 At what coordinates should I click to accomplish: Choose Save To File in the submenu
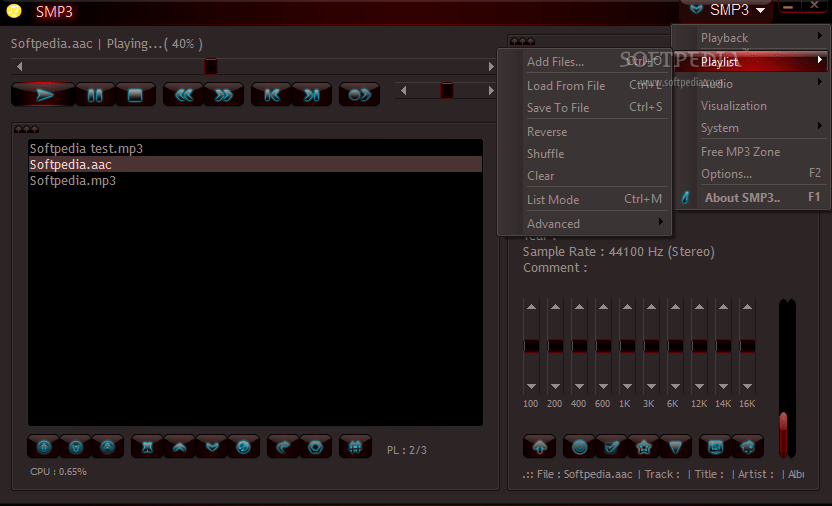click(x=584, y=108)
